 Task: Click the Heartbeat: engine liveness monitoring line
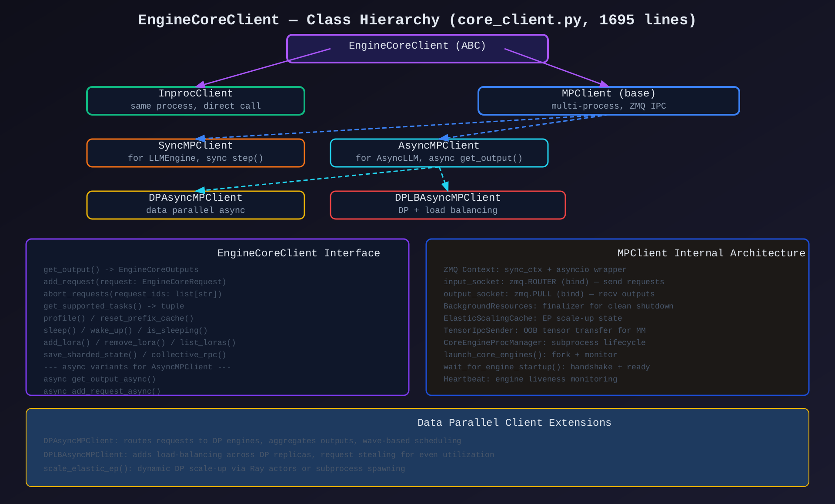pyautogui.click(x=530, y=379)
